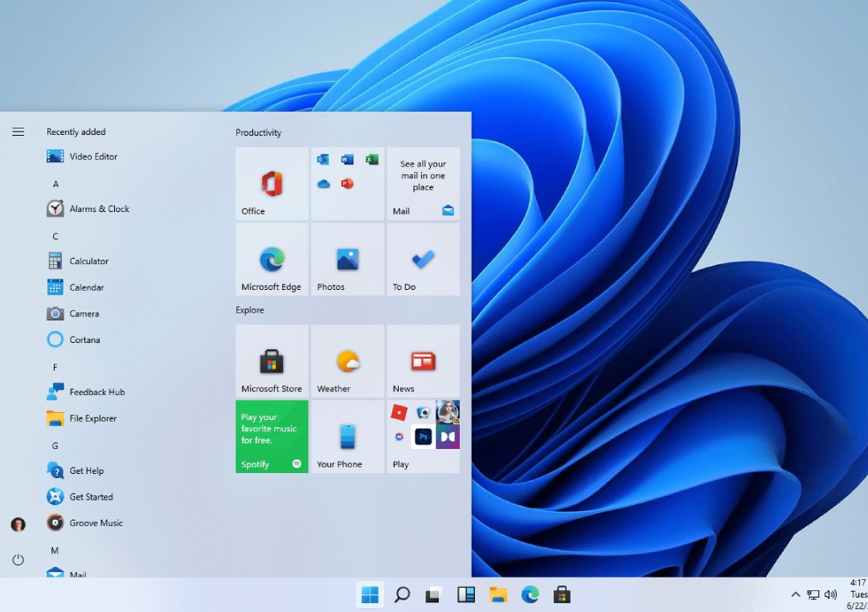Open Calendar from app list

[x=76, y=288]
